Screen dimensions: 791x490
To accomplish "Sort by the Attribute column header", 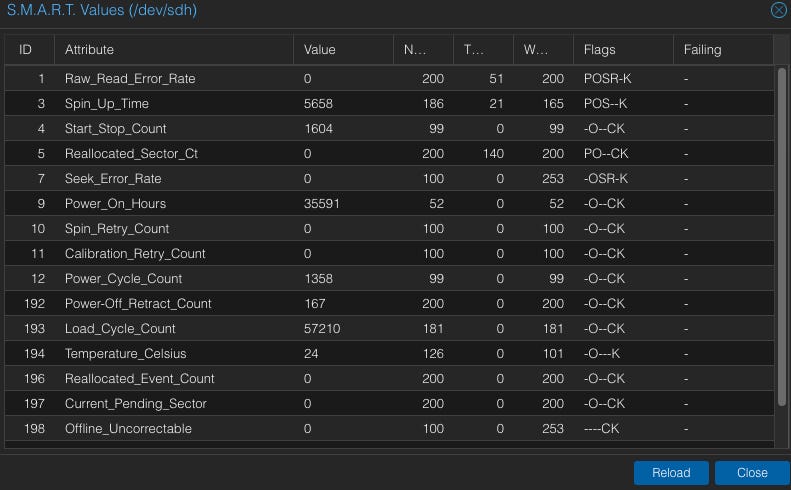I will coord(174,49).
